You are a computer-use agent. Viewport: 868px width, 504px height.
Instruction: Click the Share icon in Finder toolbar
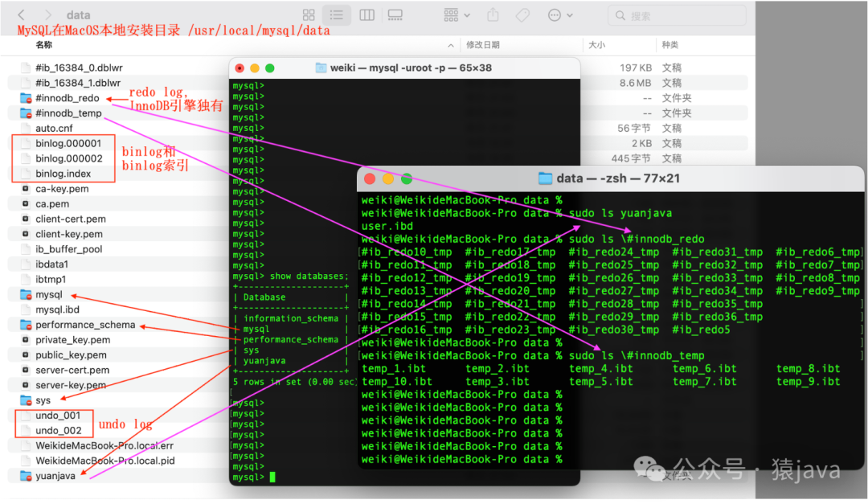pyautogui.click(x=493, y=15)
